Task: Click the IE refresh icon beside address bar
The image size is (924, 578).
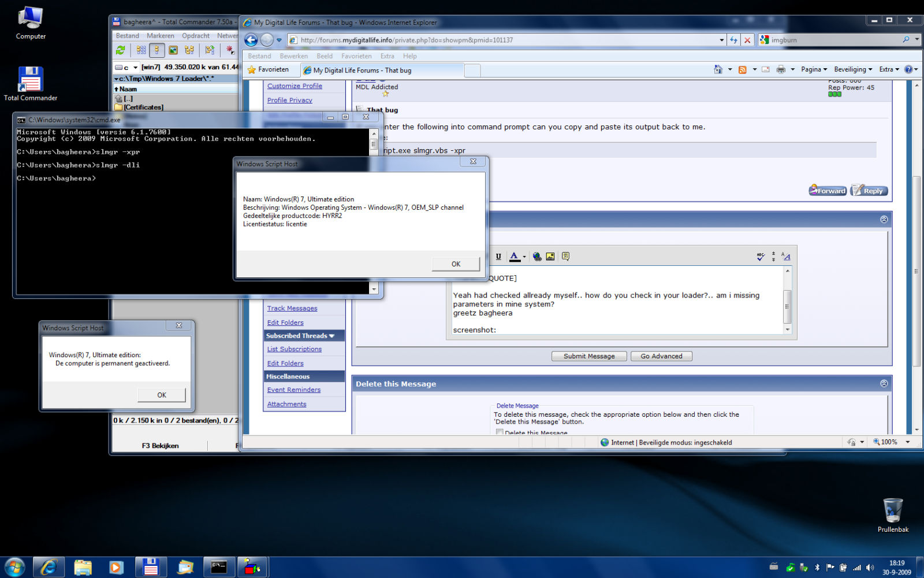Action: coord(733,40)
